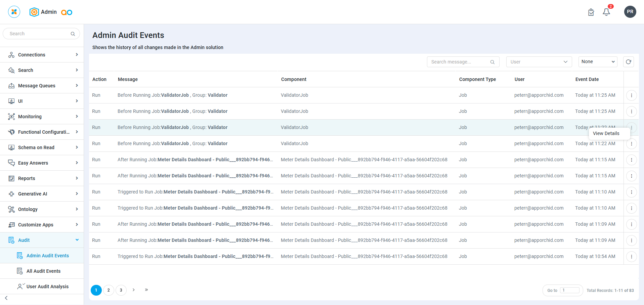Expand the Generative AI menu
Image resolution: width=644 pixels, height=305 pixels.
(42, 194)
